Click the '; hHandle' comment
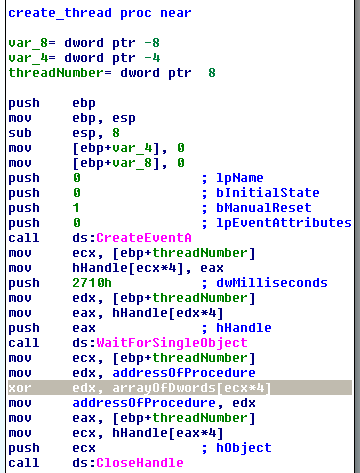This screenshot has height=473, width=360. click(x=237, y=328)
